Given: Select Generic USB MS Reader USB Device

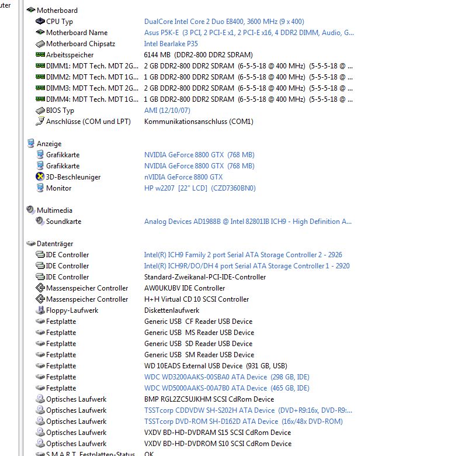Looking at the screenshot, I should [199, 333].
